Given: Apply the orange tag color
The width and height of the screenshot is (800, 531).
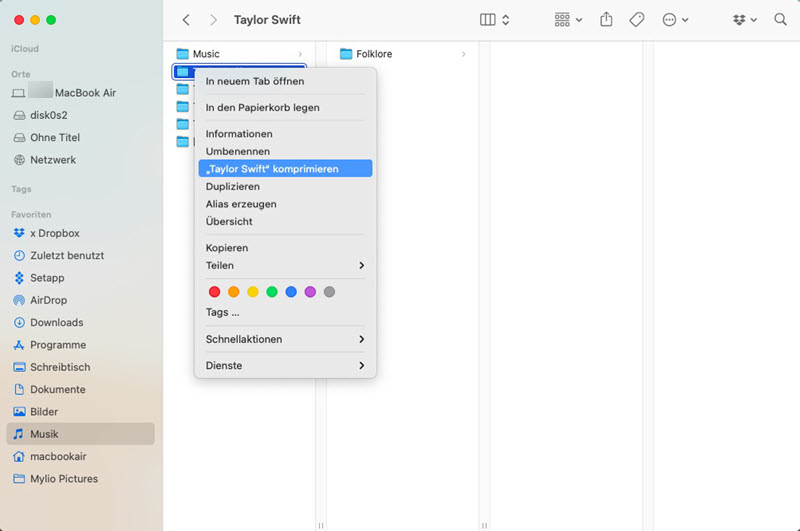Looking at the screenshot, I should click(234, 292).
